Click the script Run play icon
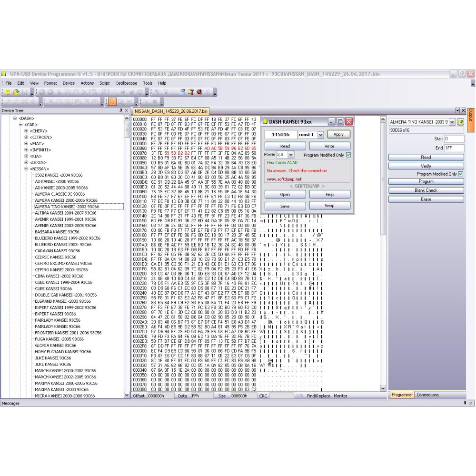This screenshot has width=476, height=476. point(146,101)
